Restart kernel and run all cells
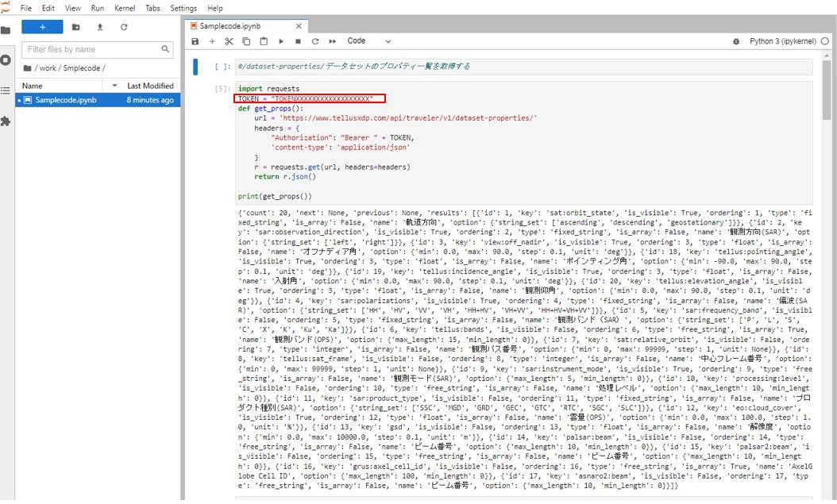The image size is (837, 504). (x=332, y=41)
